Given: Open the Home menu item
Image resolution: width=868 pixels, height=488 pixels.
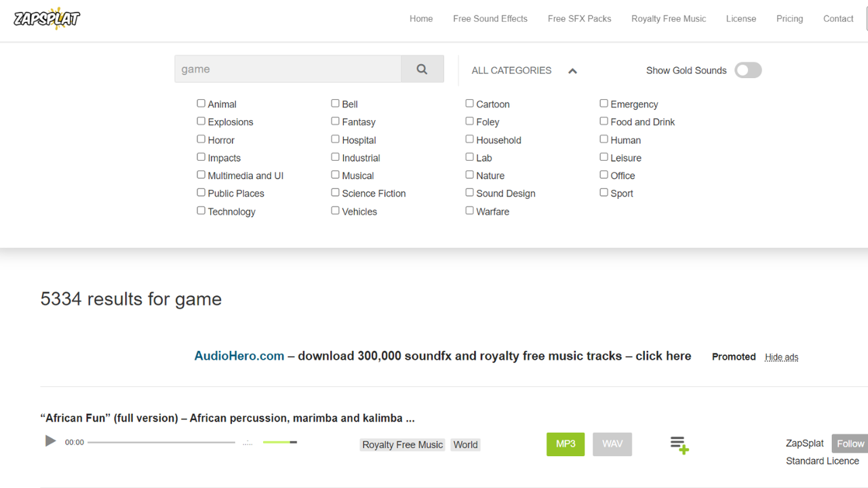Looking at the screenshot, I should click(421, 19).
